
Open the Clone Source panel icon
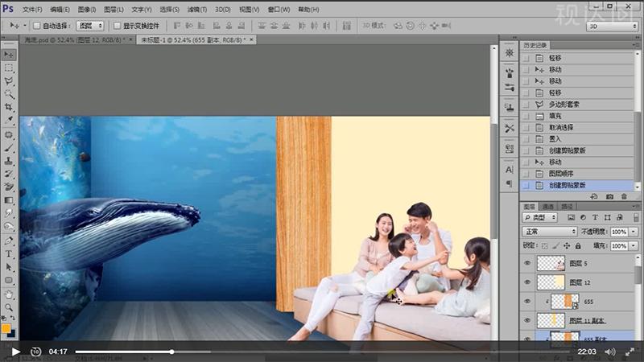pos(510,108)
